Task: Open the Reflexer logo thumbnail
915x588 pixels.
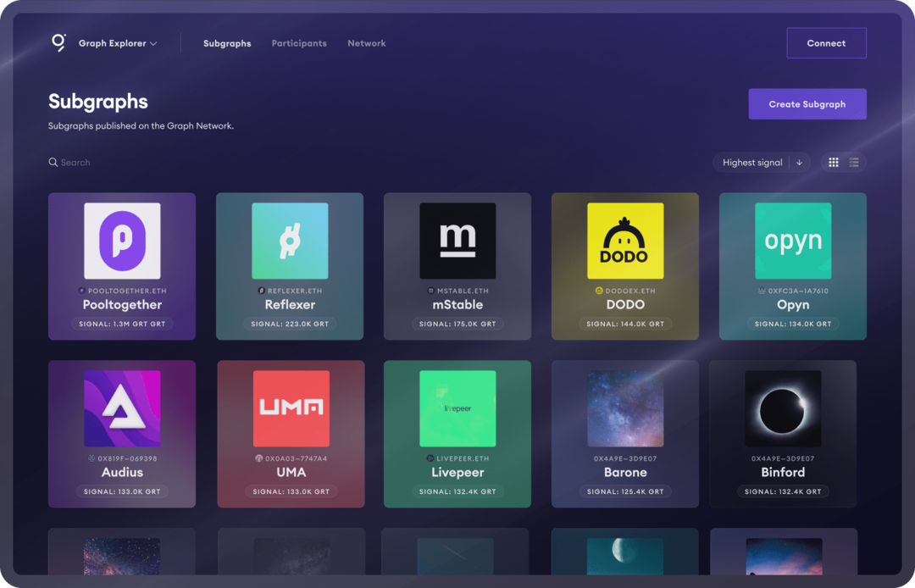Action: [x=290, y=241]
